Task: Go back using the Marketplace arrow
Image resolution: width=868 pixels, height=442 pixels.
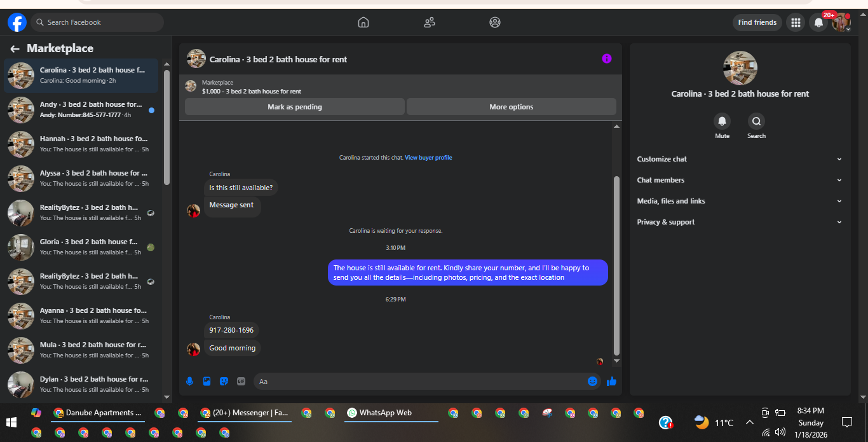Action: [15, 49]
